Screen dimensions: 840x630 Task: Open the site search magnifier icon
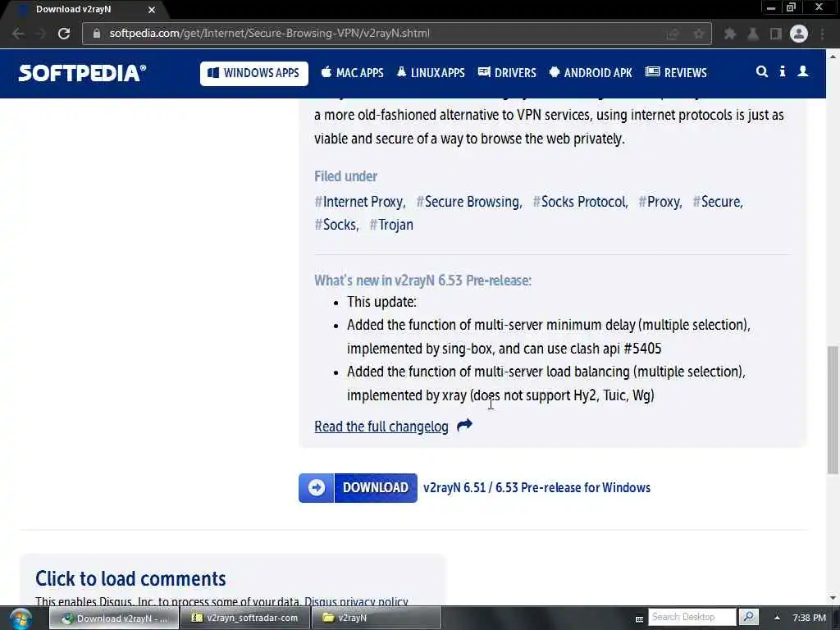[x=762, y=72]
